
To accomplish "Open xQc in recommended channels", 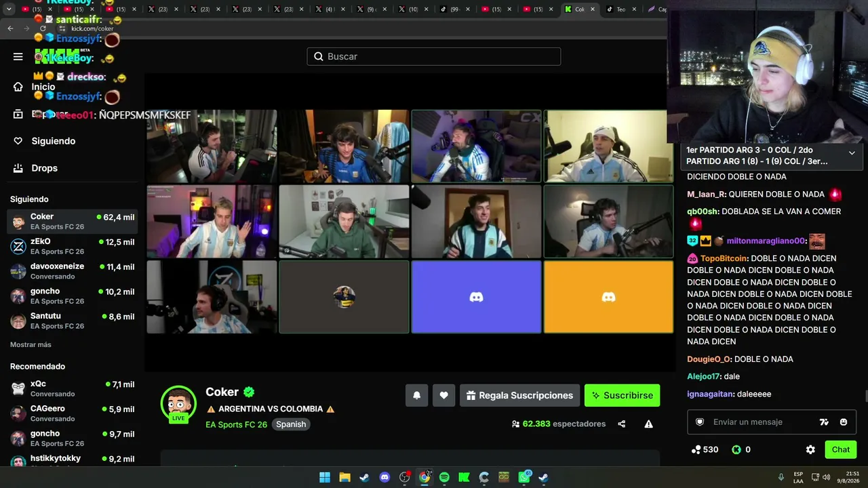I will [x=72, y=388].
